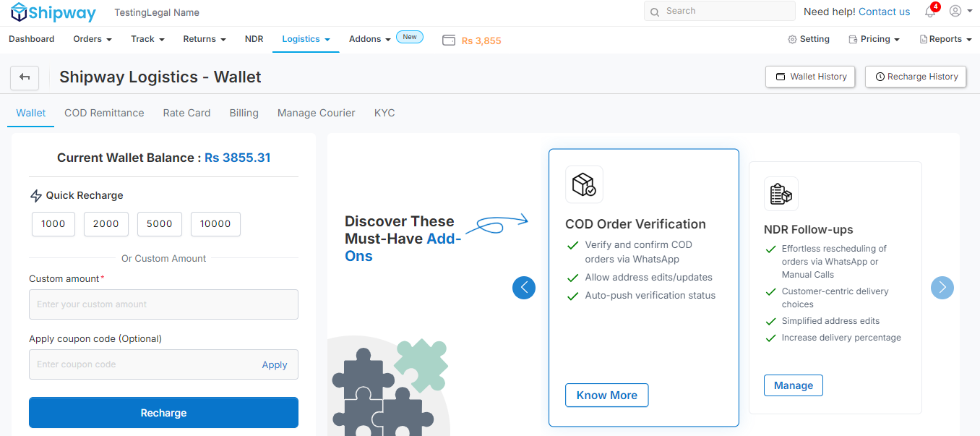Click Manage on NDR Follow-ups card
This screenshot has height=436, width=980.
click(794, 385)
